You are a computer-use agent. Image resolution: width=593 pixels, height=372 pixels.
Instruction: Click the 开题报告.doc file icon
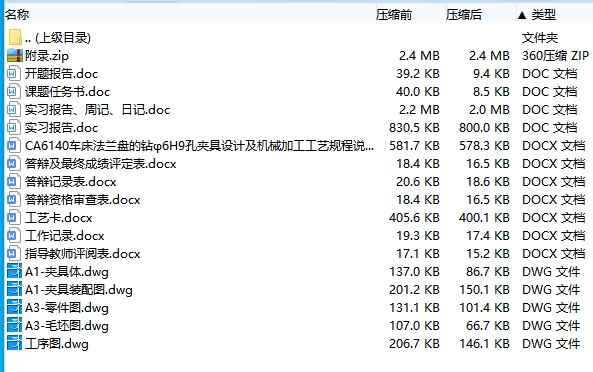[x=13, y=74]
